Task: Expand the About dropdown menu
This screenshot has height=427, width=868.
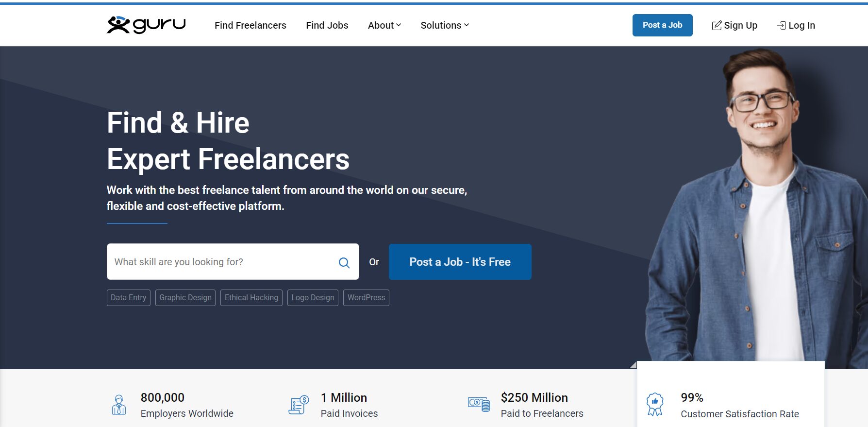Action: pyautogui.click(x=384, y=25)
